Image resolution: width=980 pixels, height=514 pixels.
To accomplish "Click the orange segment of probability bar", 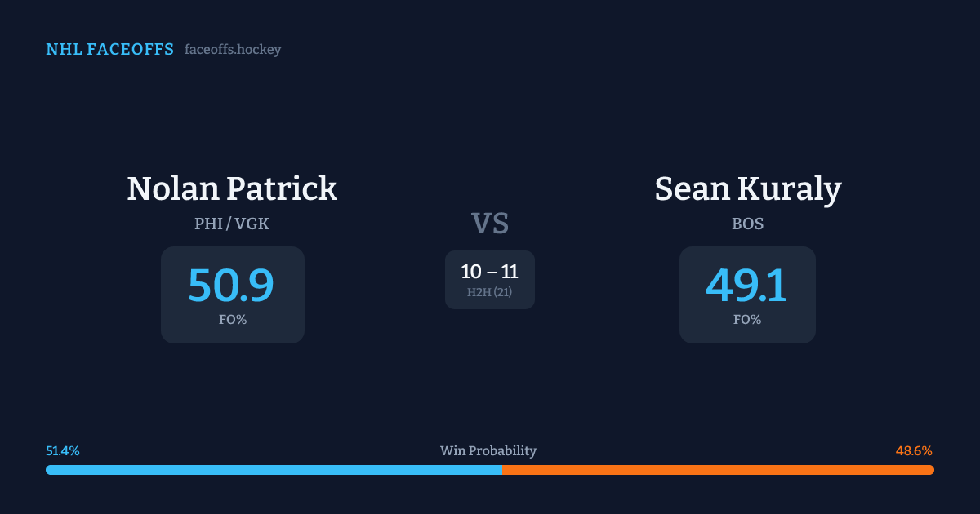I will 718,470.
